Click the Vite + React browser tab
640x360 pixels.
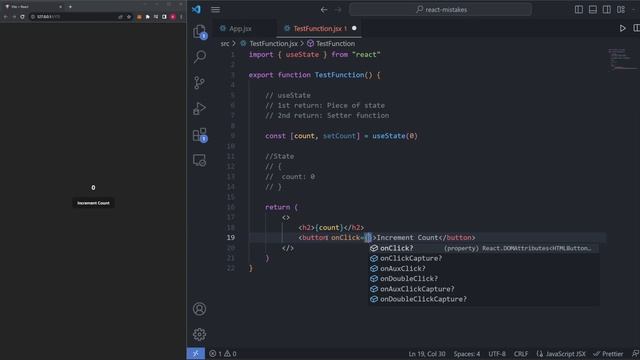[x=33, y=7]
